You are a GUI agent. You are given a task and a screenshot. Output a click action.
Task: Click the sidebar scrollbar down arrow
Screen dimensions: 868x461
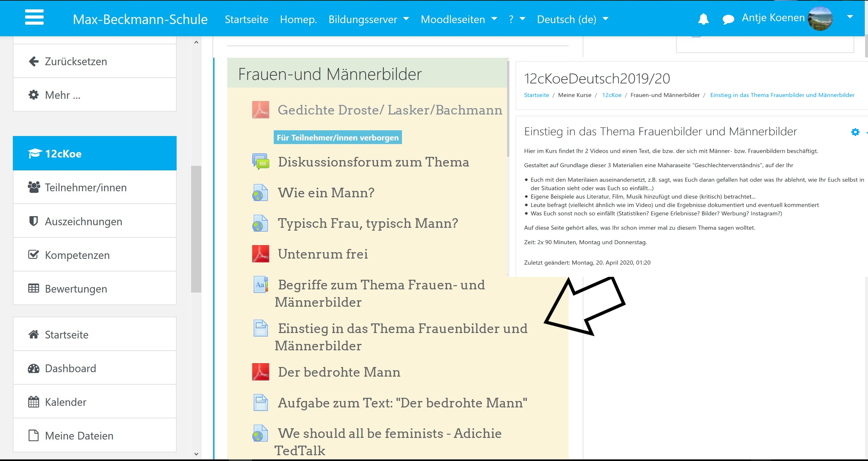coord(196,454)
